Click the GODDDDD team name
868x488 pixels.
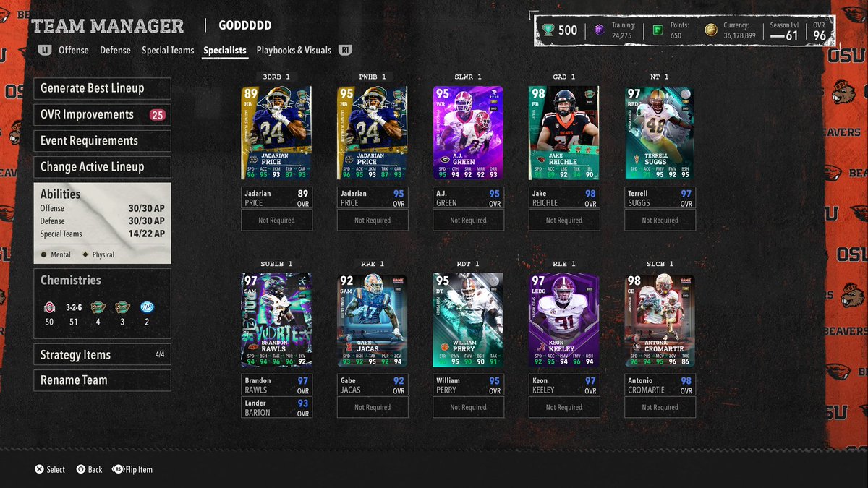pos(245,26)
